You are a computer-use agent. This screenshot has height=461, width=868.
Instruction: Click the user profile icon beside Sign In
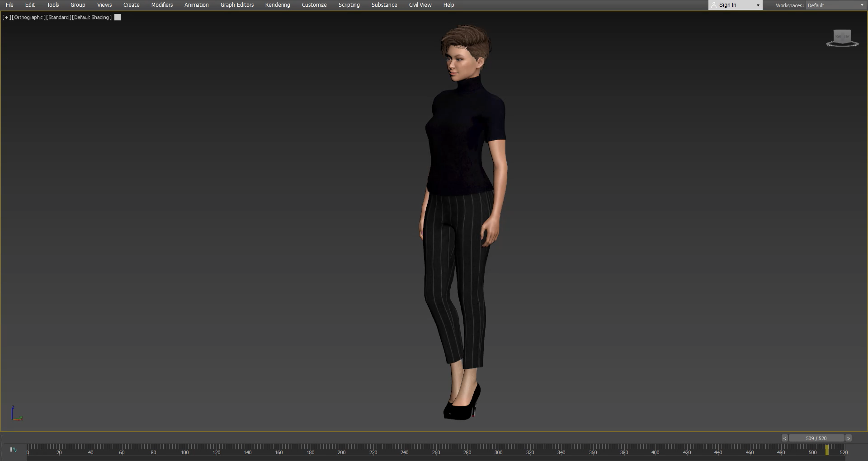click(x=714, y=5)
